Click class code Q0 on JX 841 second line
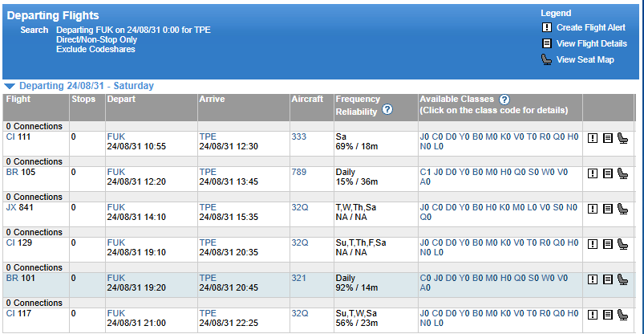The width and height of the screenshot is (644, 334). click(426, 218)
